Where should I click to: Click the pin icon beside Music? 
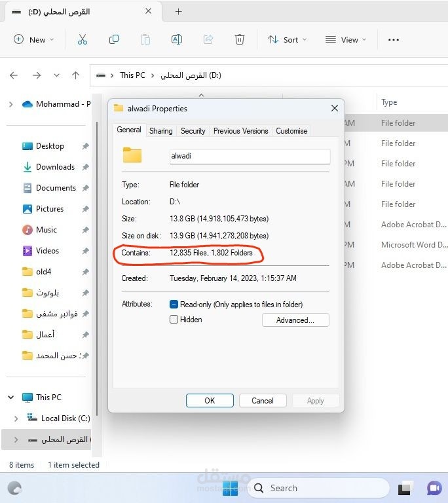(x=85, y=230)
